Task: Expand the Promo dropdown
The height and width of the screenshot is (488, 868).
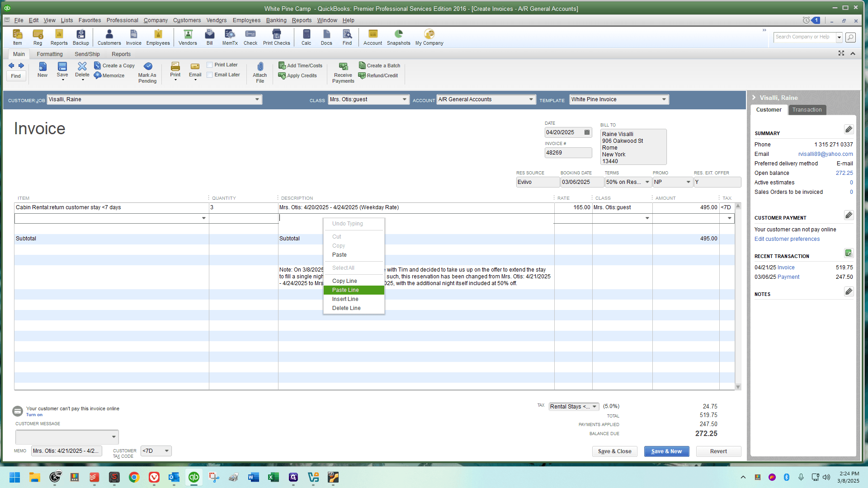Action: pyautogui.click(x=688, y=182)
